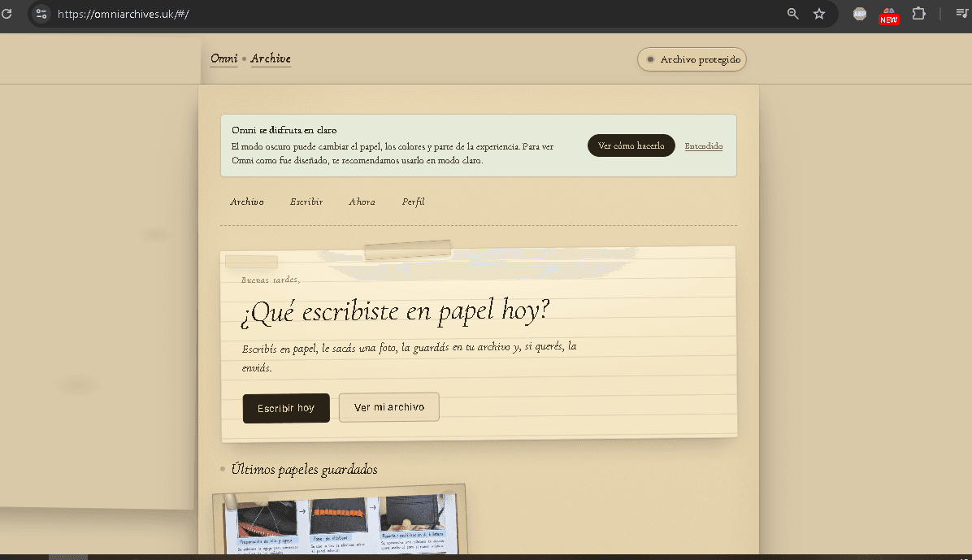This screenshot has height=560, width=972.
Task: Click the heading "¿Qué escribiste en papel hoy?"
Action: coord(395,311)
